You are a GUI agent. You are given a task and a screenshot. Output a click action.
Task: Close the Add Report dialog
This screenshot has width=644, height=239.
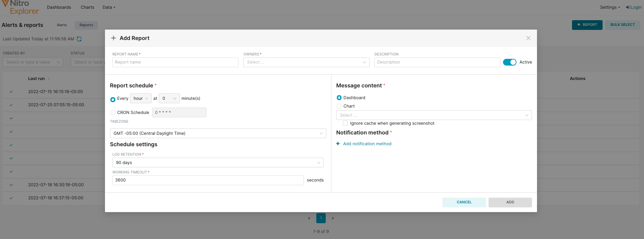(x=528, y=38)
